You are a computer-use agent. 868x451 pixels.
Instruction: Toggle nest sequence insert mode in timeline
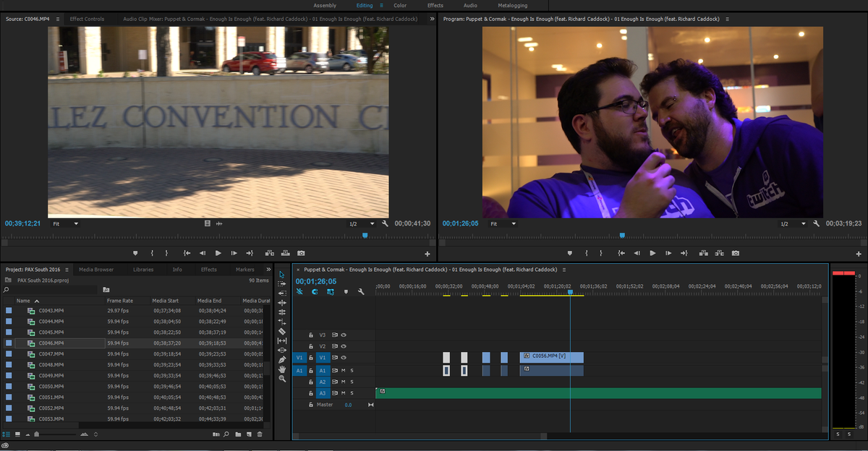click(299, 292)
